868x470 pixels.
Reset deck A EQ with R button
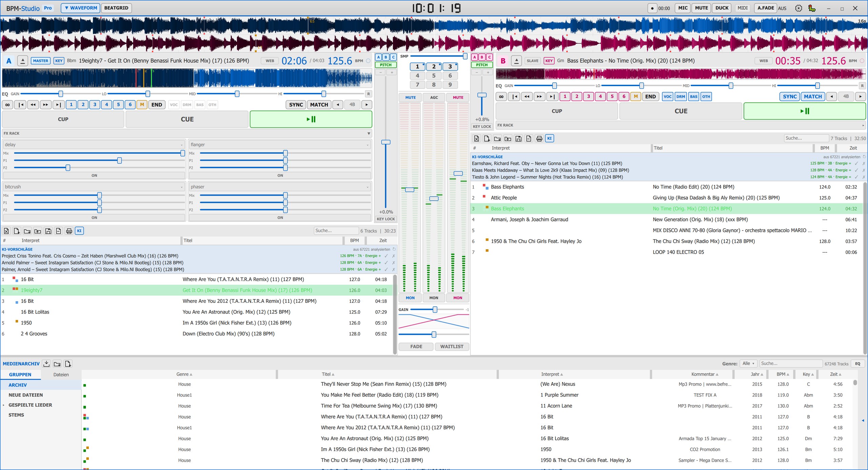pos(368,94)
